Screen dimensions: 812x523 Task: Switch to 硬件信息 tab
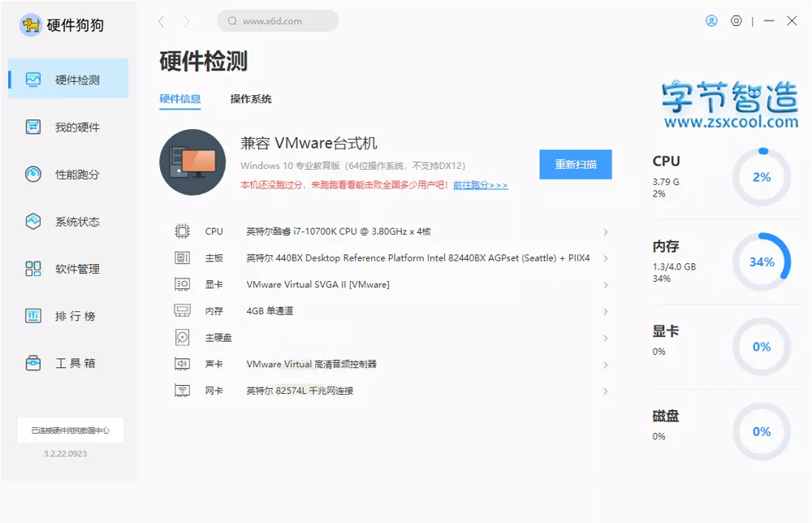pos(179,99)
